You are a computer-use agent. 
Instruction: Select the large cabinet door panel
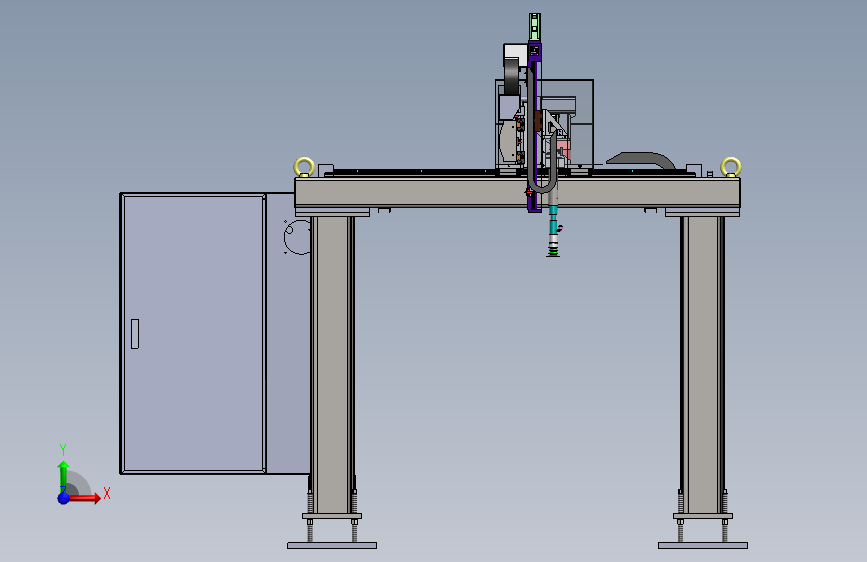pos(193,334)
